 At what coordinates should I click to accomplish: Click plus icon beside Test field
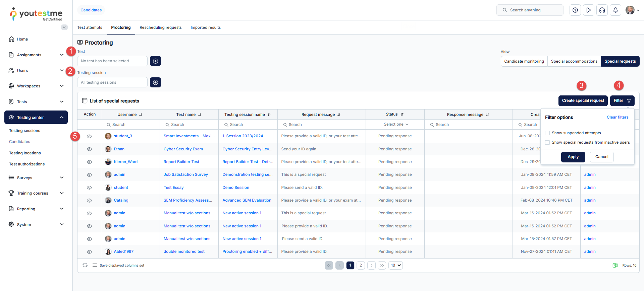(155, 61)
